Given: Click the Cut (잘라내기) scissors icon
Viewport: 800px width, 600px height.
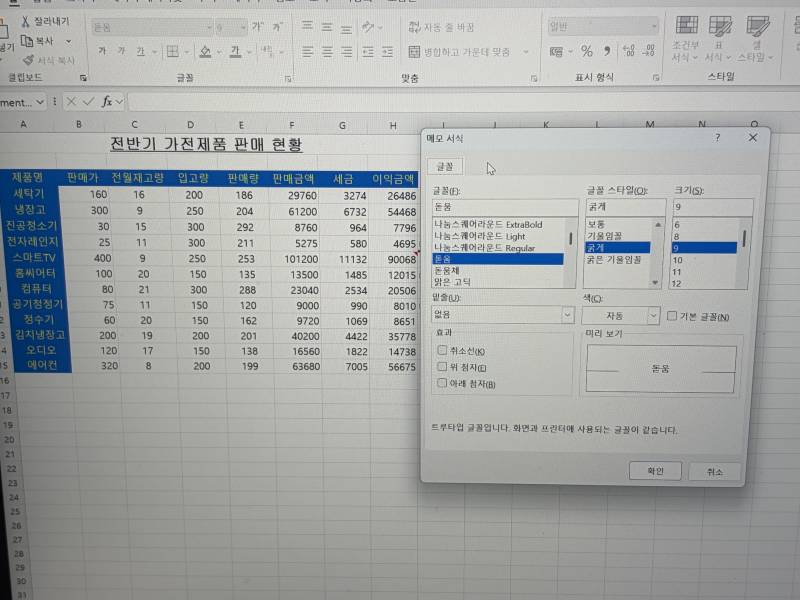Looking at the screenshot, I should [26, 21].
